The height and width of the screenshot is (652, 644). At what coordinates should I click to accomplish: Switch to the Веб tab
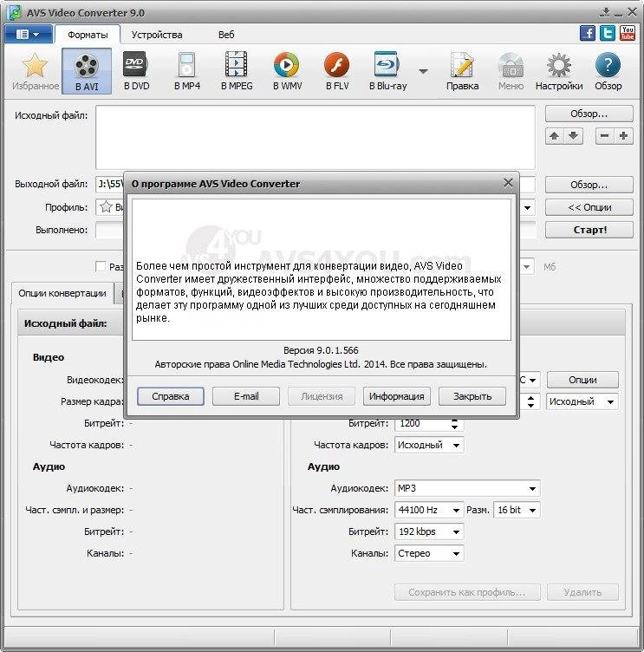click(x=226, y=35)
